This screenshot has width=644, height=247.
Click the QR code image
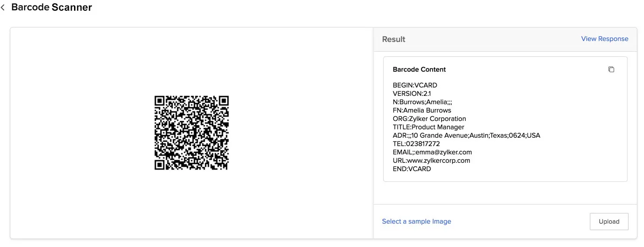(x=191, y=133)
